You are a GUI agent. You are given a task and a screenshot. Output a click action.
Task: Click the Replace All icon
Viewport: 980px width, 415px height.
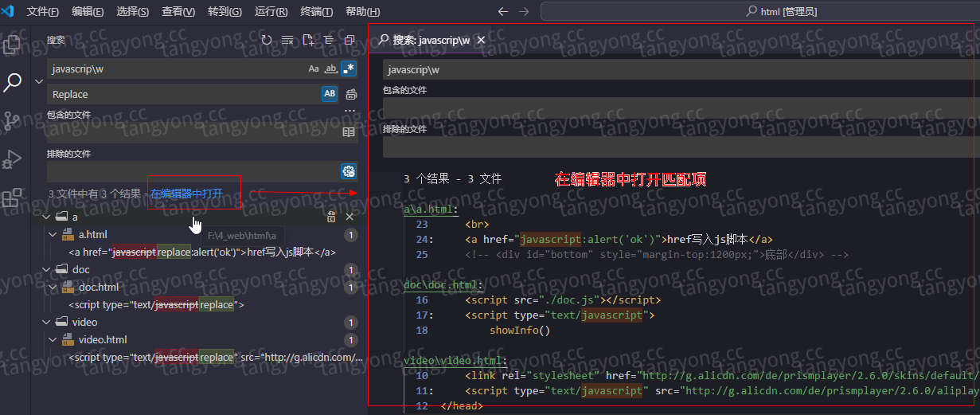tap(351, 94)
